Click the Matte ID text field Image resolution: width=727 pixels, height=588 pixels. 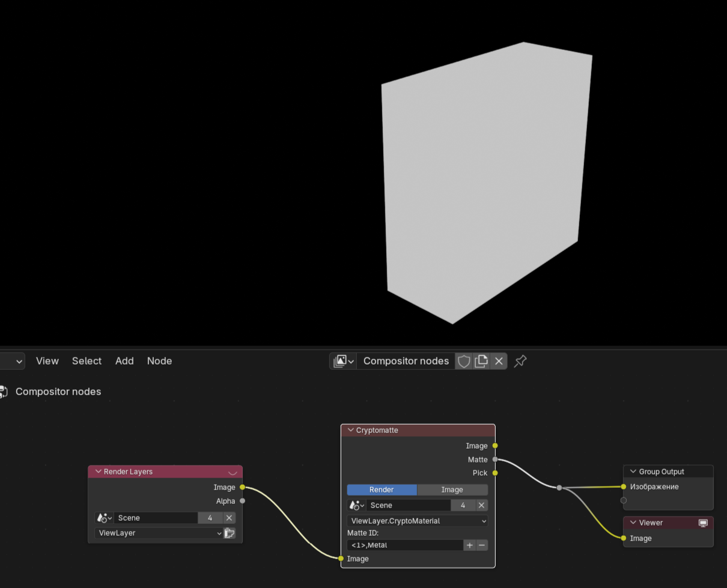[405, 545]
